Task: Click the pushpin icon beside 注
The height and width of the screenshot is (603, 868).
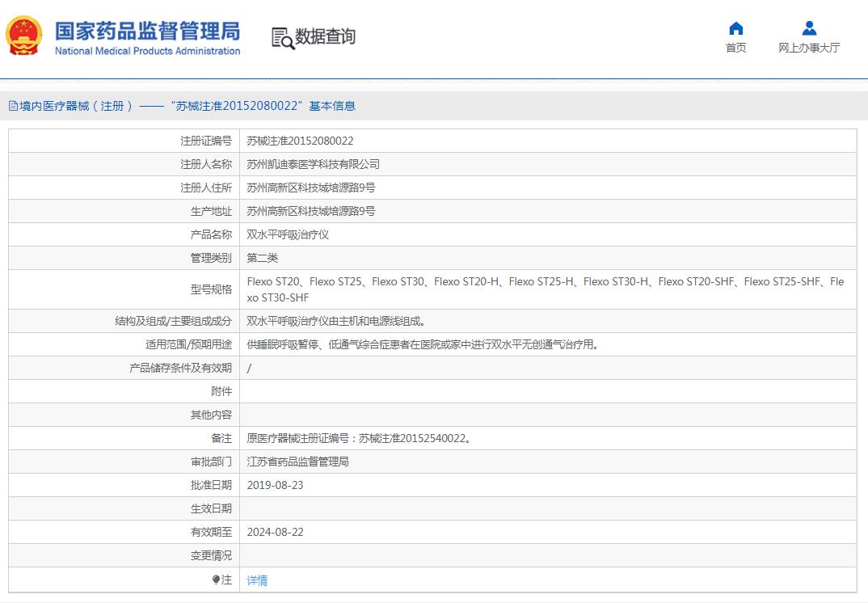Action: click(218, 580)
